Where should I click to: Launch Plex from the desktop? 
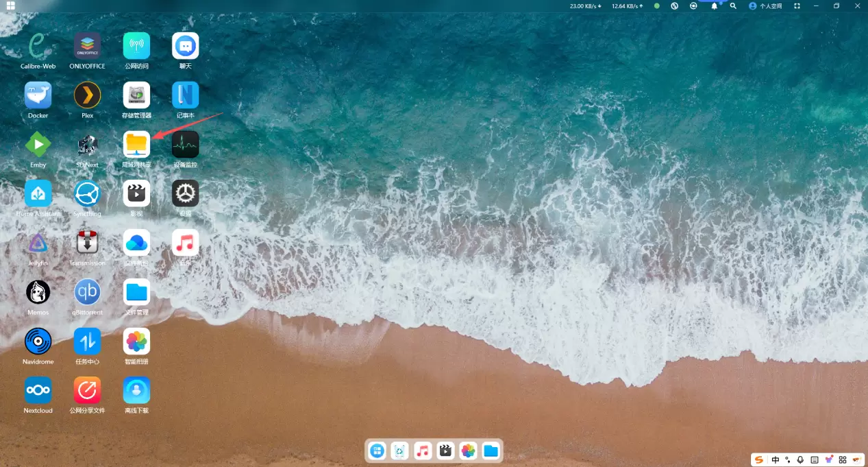point(87,96)
